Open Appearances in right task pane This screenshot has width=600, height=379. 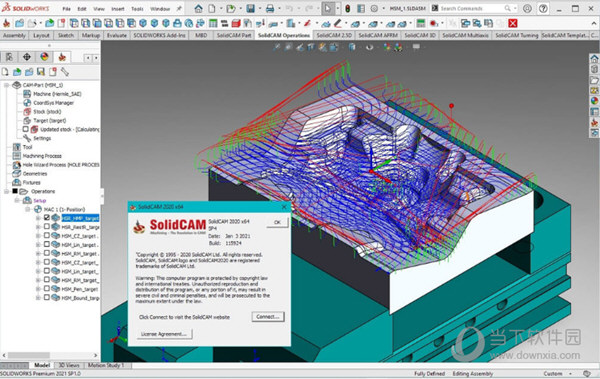(x=594, y=101)
